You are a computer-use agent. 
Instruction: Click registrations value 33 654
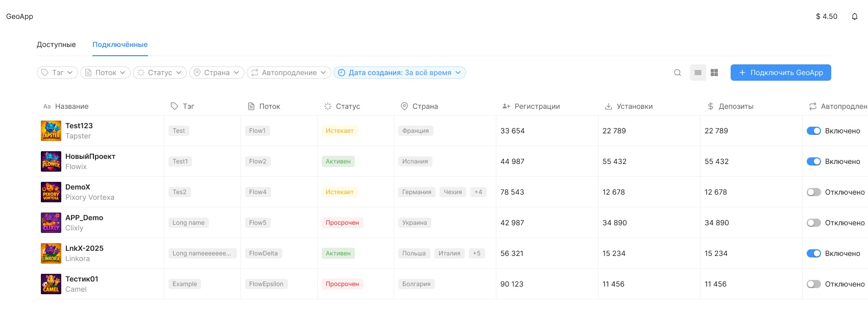pos(513,131)
